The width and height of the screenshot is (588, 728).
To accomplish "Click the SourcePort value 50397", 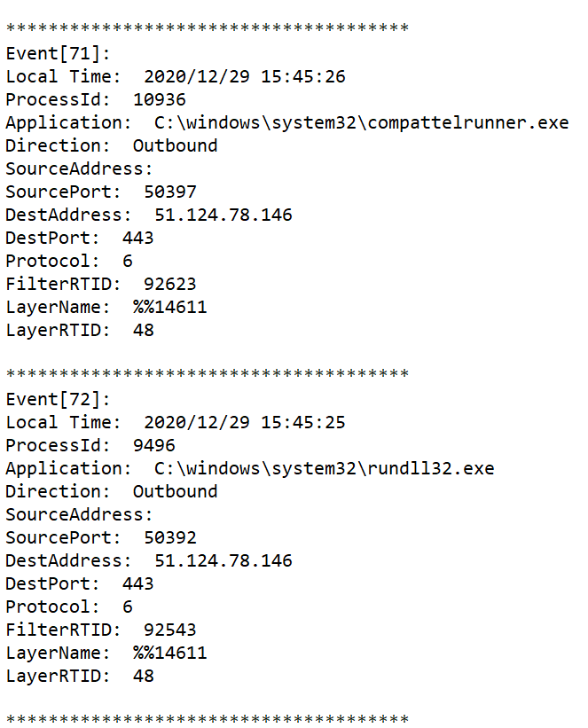I will (169, 192).
